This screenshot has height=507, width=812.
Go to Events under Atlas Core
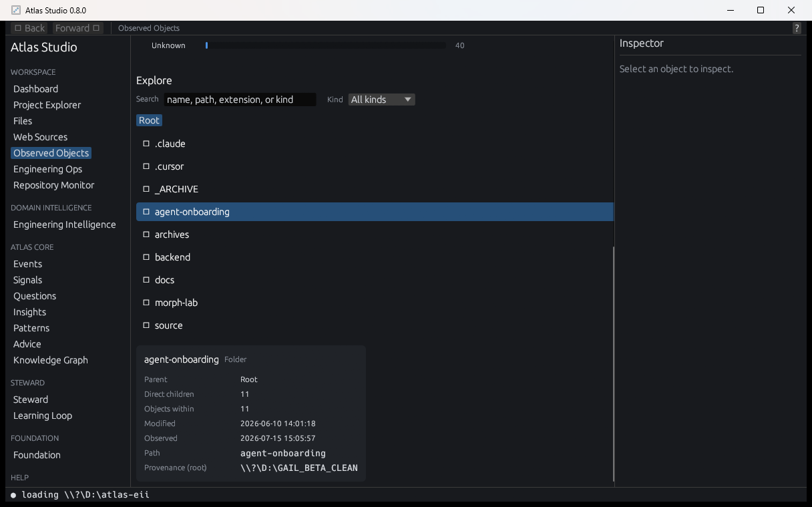point(27,264)
